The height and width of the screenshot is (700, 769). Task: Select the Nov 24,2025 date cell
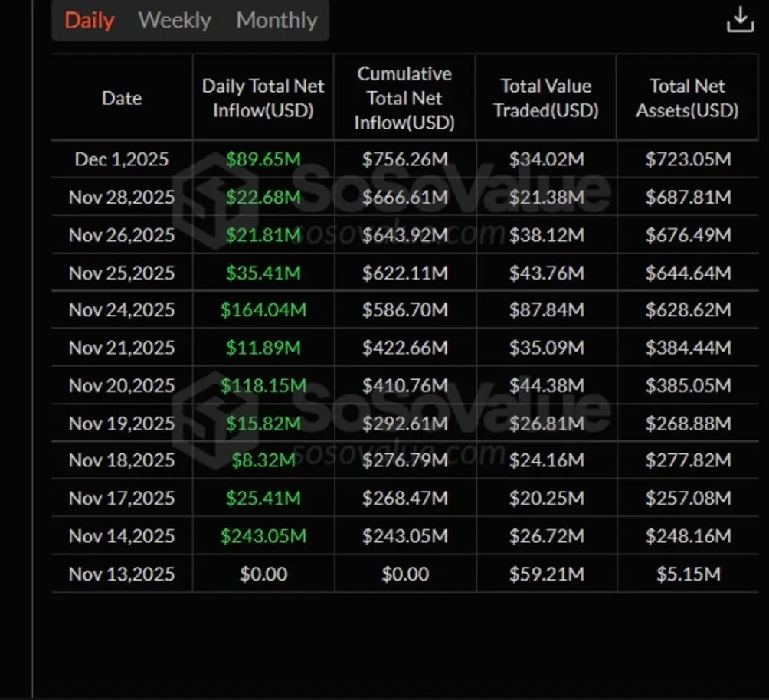pos(122,309)
